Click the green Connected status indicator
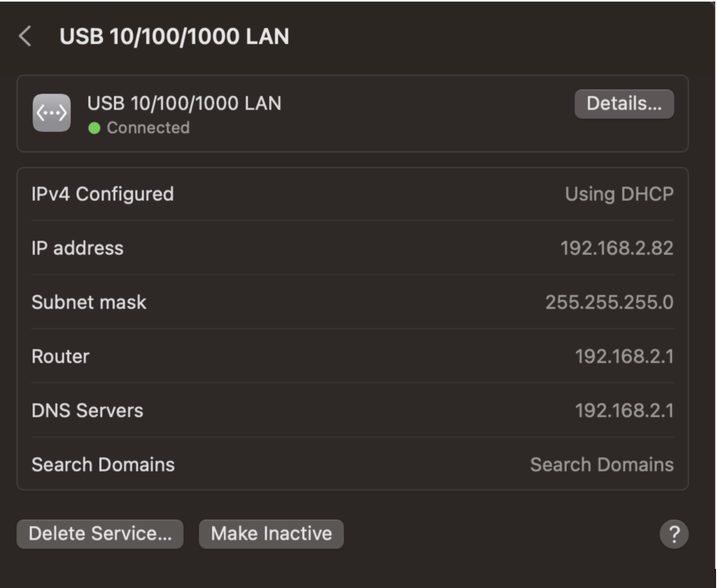 (95, 128)
